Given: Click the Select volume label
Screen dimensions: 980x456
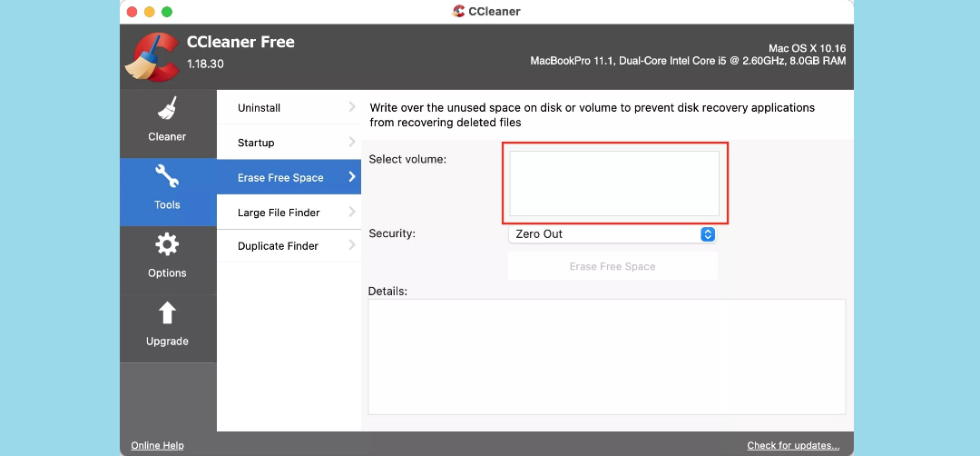Looking at the screenshot, I should 407,160.
